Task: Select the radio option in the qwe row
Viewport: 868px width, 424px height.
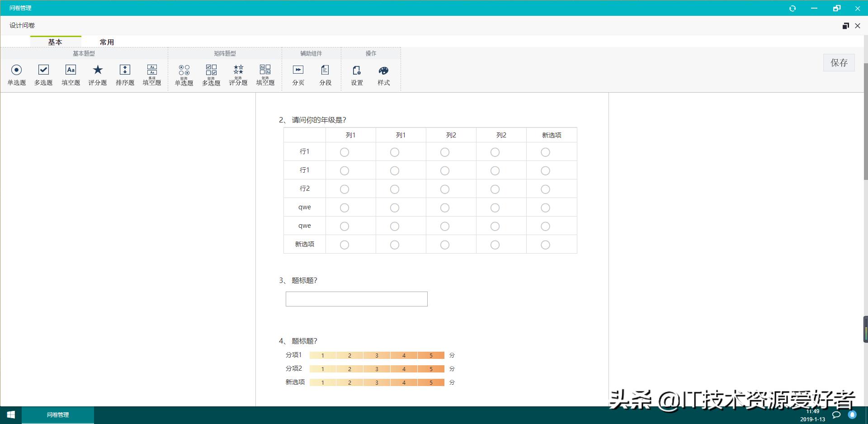Action: [344, 207]
